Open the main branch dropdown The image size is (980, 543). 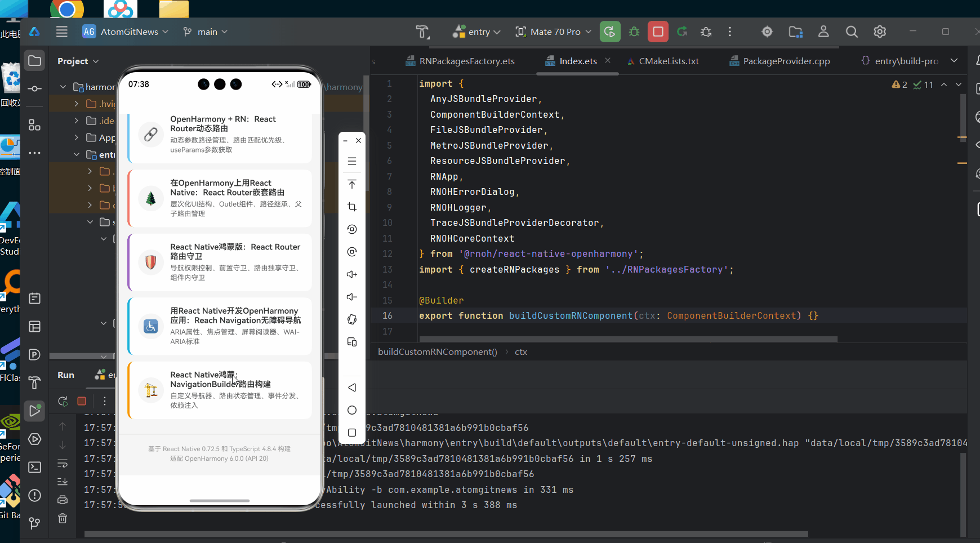click(206, 32)
